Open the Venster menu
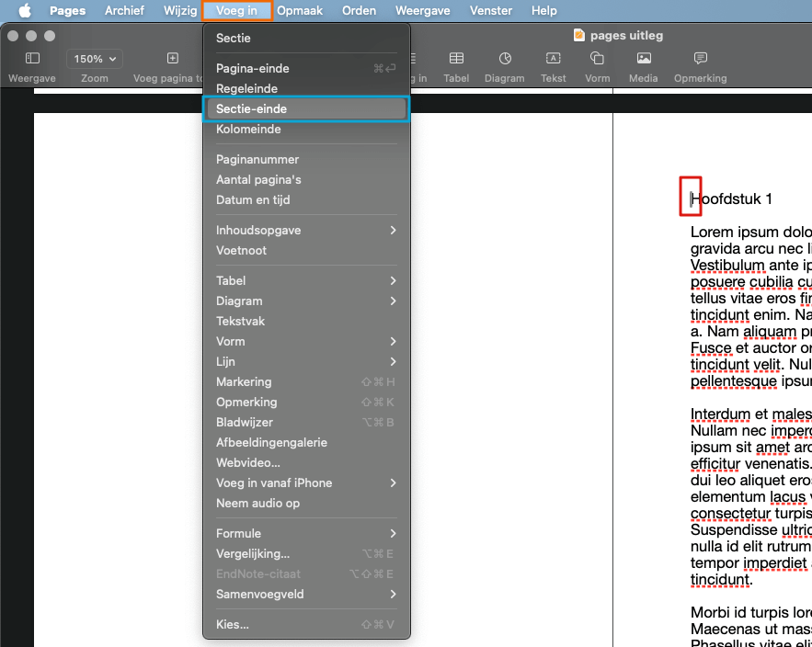 [x=491, y=10]
